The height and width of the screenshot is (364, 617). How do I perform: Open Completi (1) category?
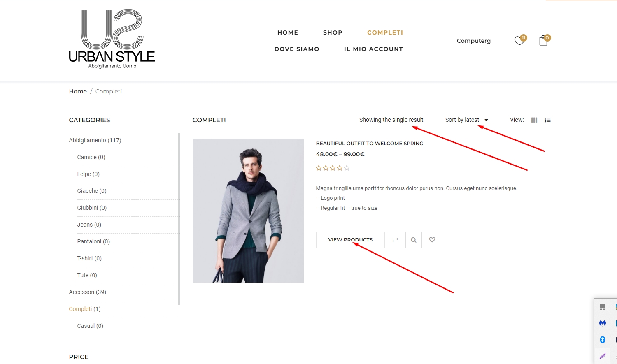(85, 309)
